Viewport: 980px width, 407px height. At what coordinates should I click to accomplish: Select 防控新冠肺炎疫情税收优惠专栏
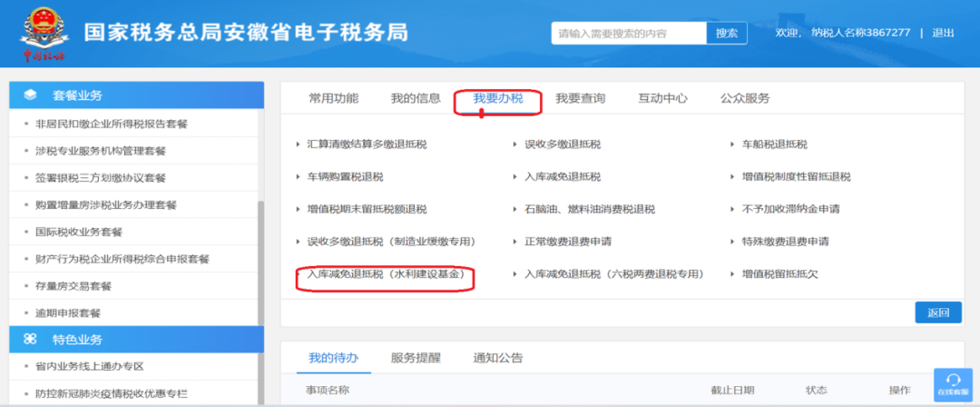click(x=112, y=393)
